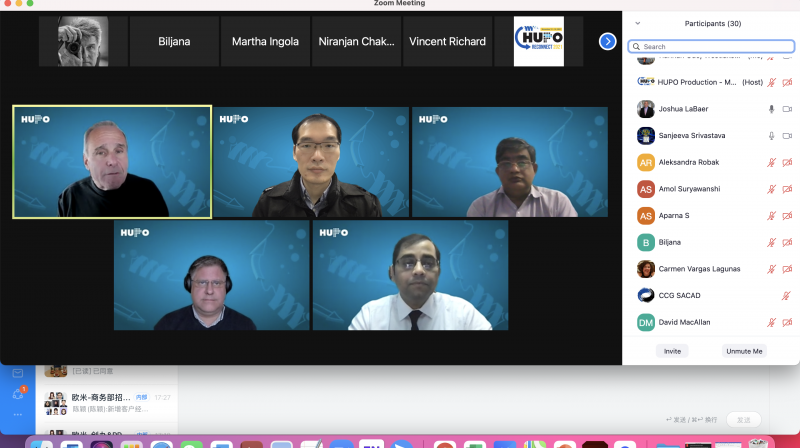Click CCG SACAD's muted microphone icon
The image size is (800, 448).
coord(786,295)
